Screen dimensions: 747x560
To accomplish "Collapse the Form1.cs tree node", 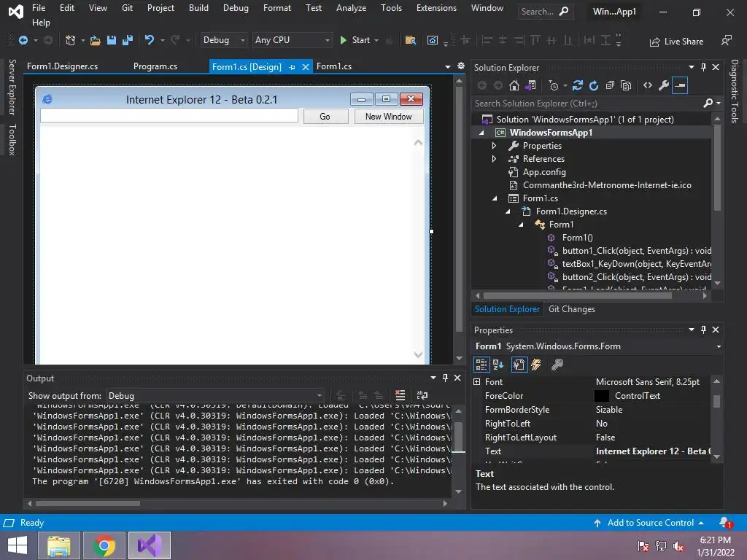I will coord(495,198).
